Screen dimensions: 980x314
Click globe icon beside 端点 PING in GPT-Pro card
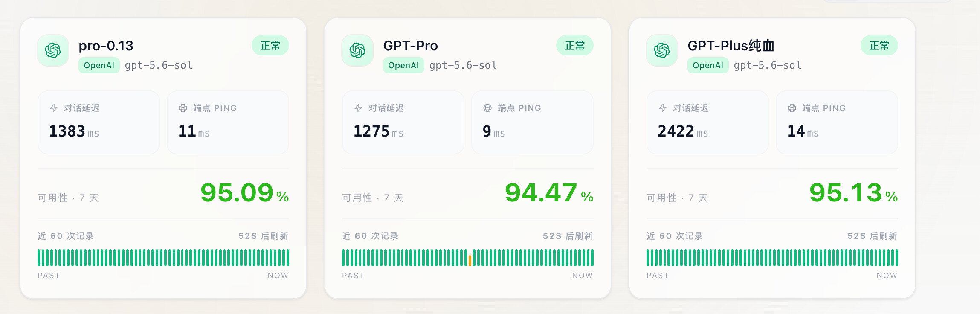[487, 108]
